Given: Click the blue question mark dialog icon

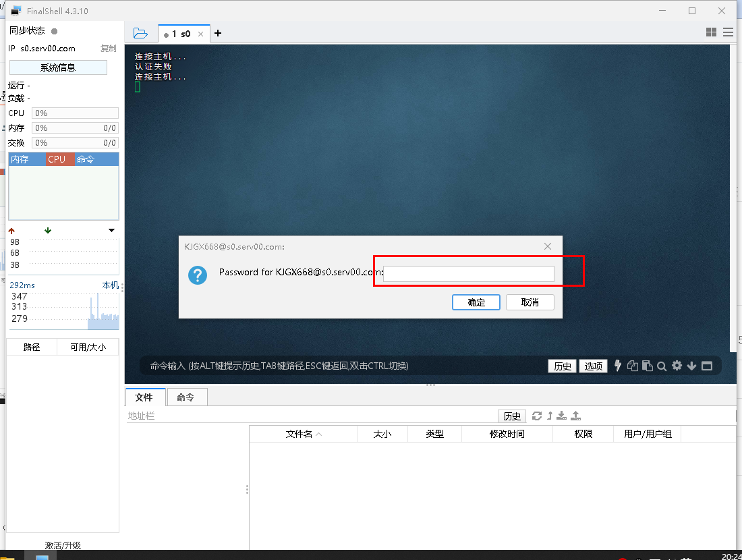Looking at the screenshot, I should click(x=198, y=275).
